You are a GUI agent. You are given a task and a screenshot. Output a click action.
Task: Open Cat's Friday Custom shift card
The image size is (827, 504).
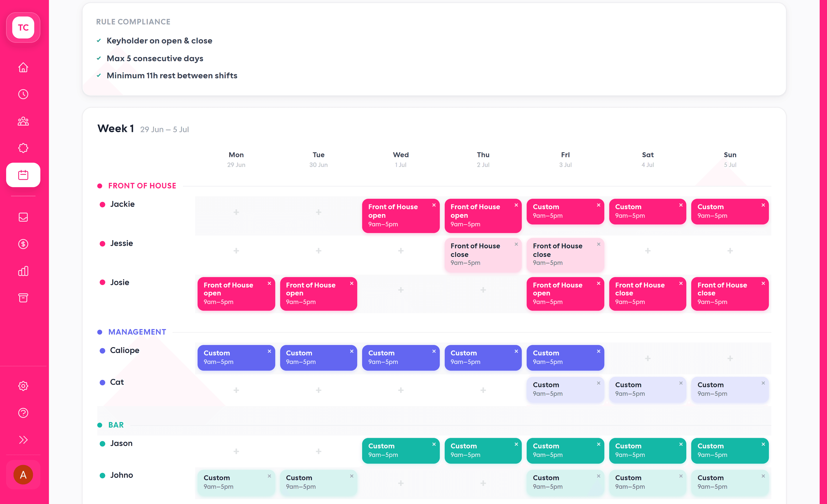[x=566, y=390]
